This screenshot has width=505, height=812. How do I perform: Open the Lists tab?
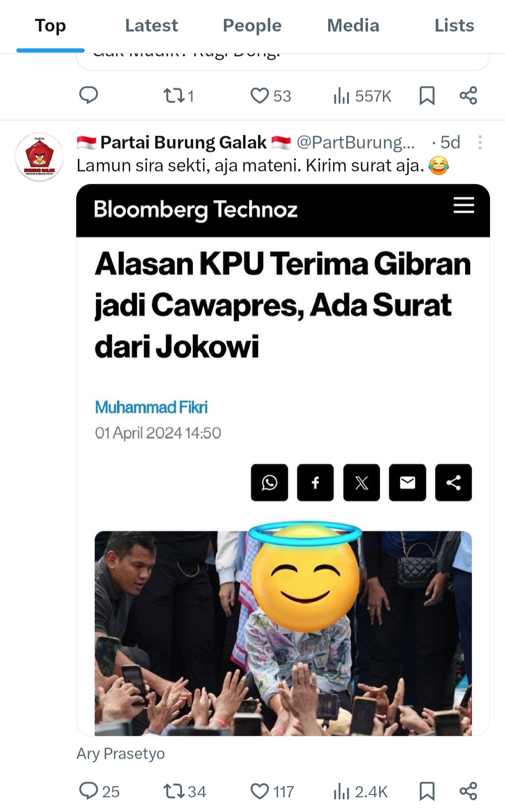pos(454,25)
